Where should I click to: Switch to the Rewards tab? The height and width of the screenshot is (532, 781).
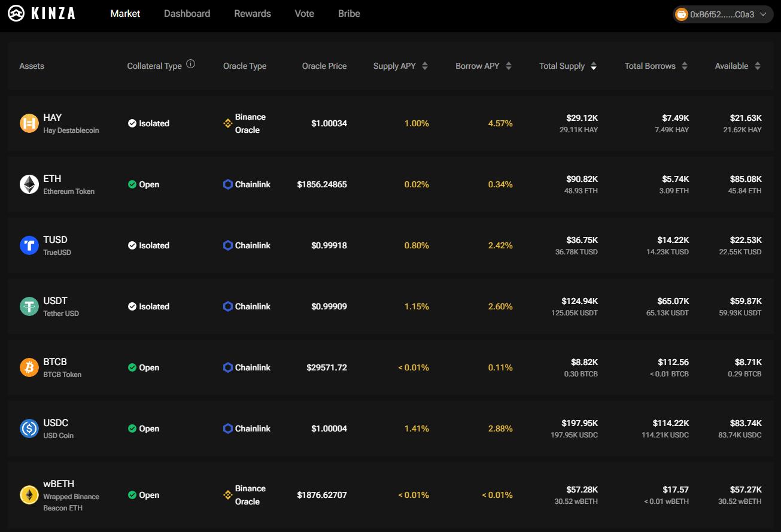253,13
